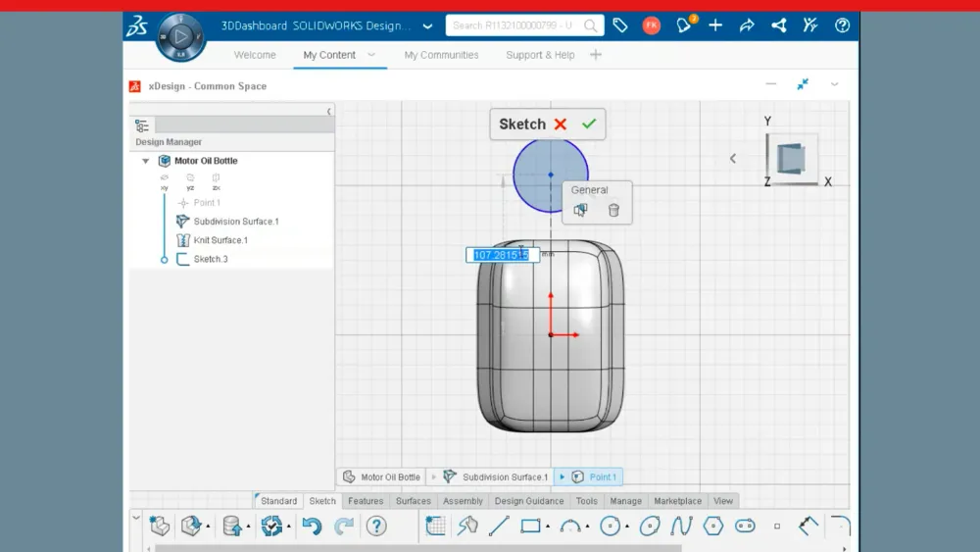Click Point1 in breadcrumb bar

pos(595,477)
